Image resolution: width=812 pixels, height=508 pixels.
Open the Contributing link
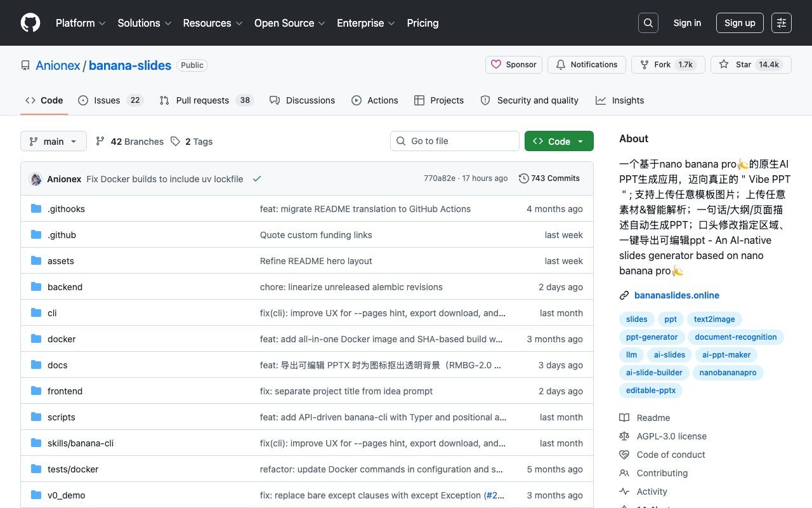click(x=653, y=473)
